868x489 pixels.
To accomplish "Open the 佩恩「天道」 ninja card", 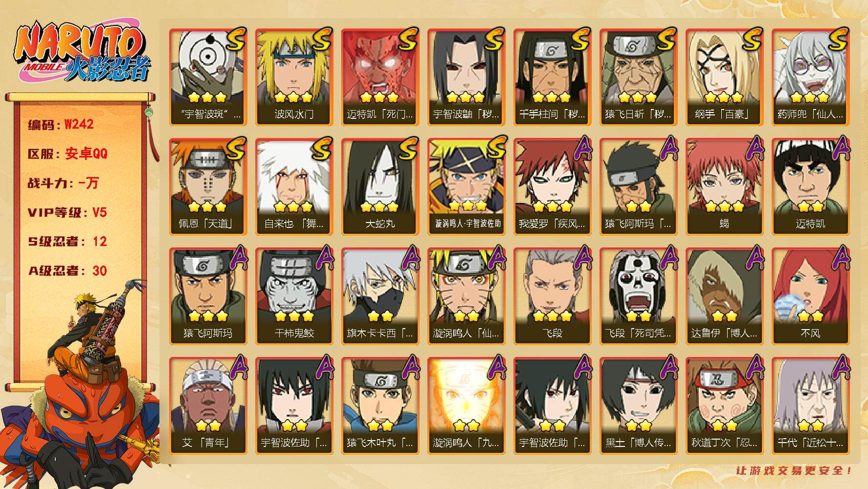I will (208, 186).
